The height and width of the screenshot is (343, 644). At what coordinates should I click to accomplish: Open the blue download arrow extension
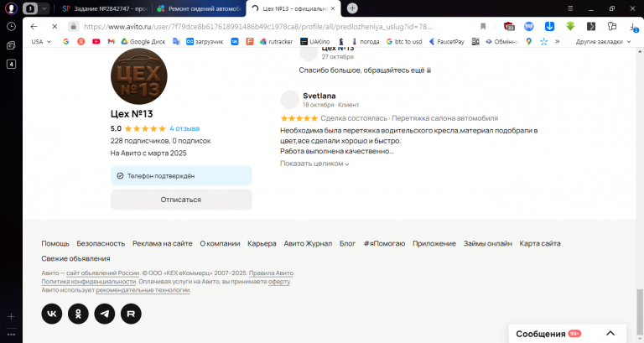coord(549,26)
